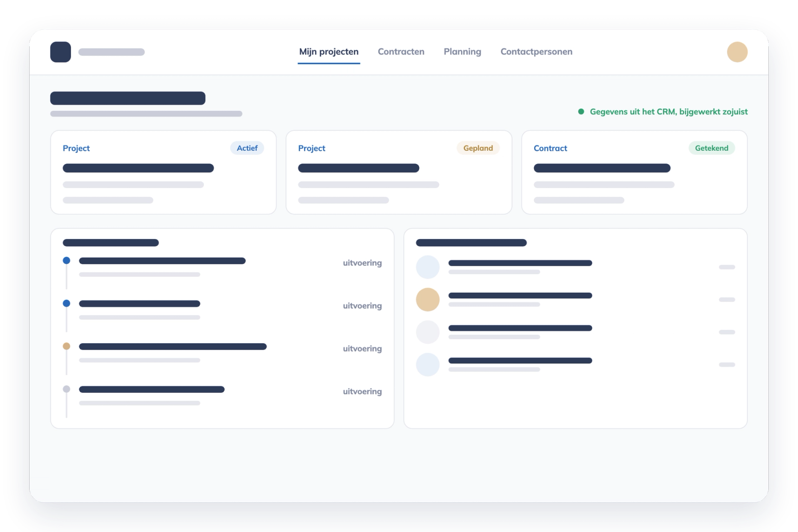Select the tan timeline marker dot
Image resolution: width=798 pixels, height=532 pixels.
tap(67, 346)
